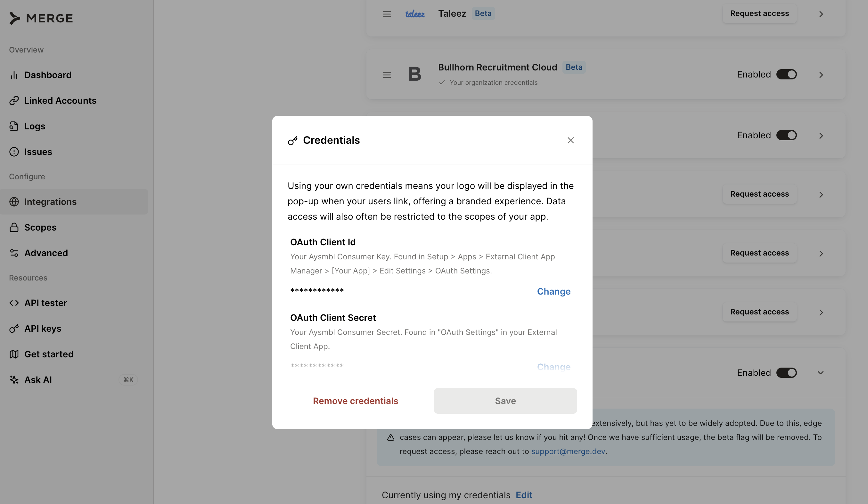Expand the Taleez integration row chevron
Viewport: 868px width, 504px height.
(x=821, y=14)
